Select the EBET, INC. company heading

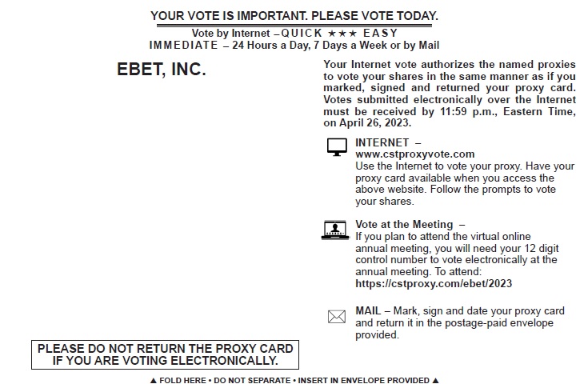[162, 70]
